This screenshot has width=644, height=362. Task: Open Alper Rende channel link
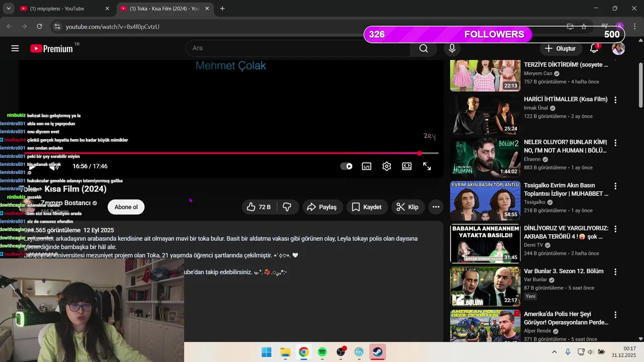click(538, 331)
